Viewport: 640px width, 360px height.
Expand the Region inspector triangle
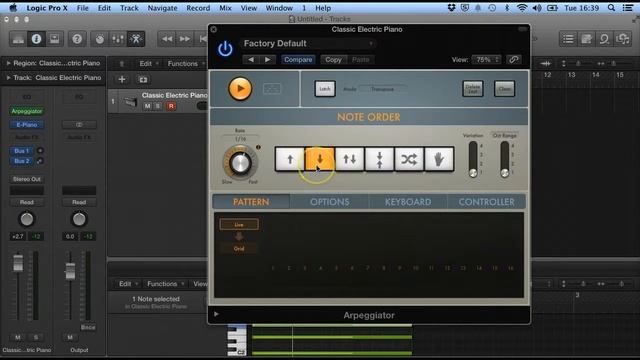[x=8, y=63]
